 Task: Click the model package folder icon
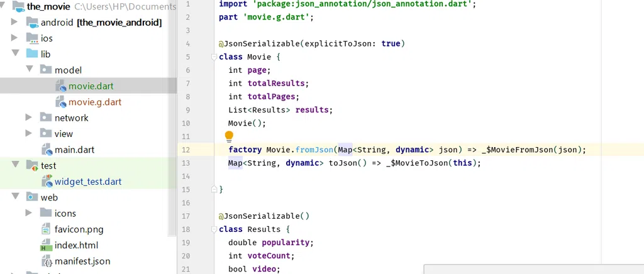coord(46,70)
